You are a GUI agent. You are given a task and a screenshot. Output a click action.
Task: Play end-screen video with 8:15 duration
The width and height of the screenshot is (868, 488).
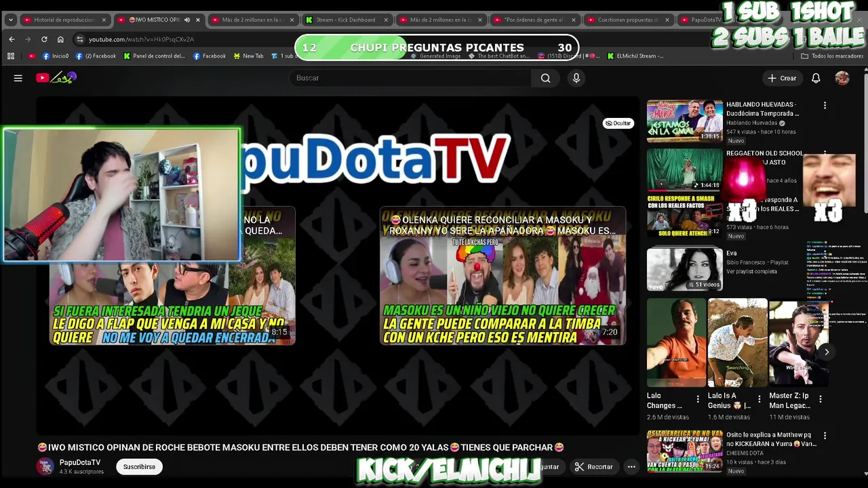click(172, 276)
